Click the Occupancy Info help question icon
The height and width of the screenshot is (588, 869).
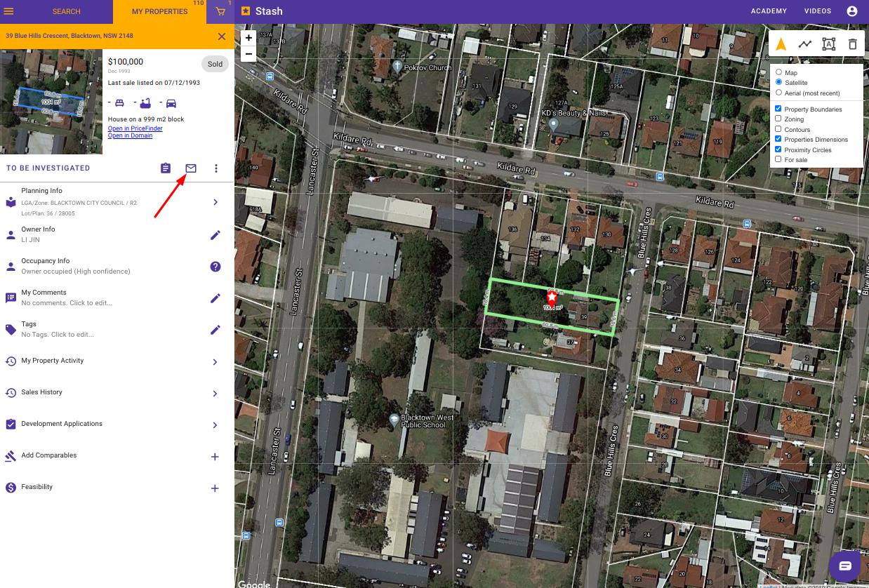(x=215, y=267)
